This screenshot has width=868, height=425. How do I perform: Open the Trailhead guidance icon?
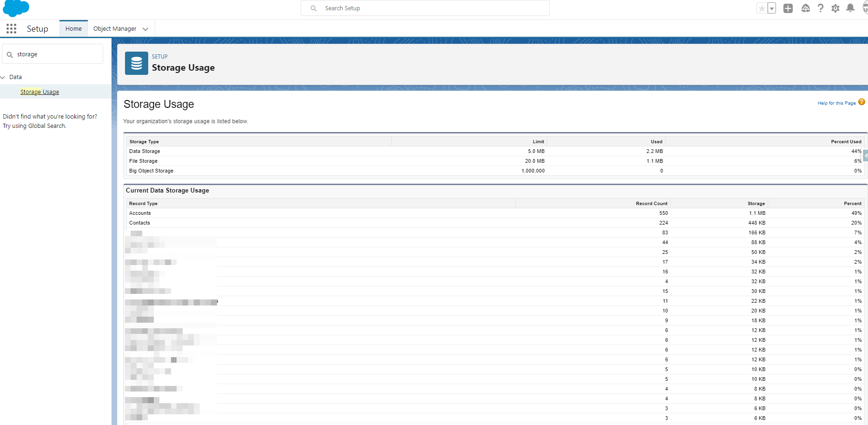click(x=806, y=8)
